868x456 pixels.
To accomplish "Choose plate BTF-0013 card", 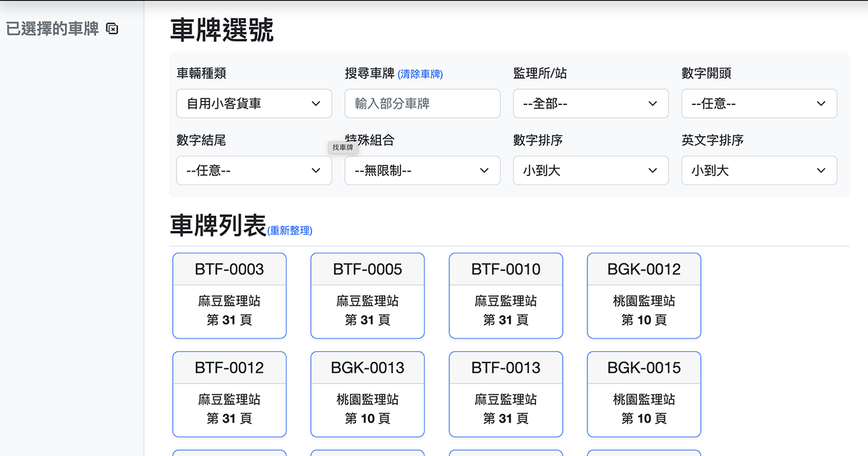I will click(x=506, y=394).
